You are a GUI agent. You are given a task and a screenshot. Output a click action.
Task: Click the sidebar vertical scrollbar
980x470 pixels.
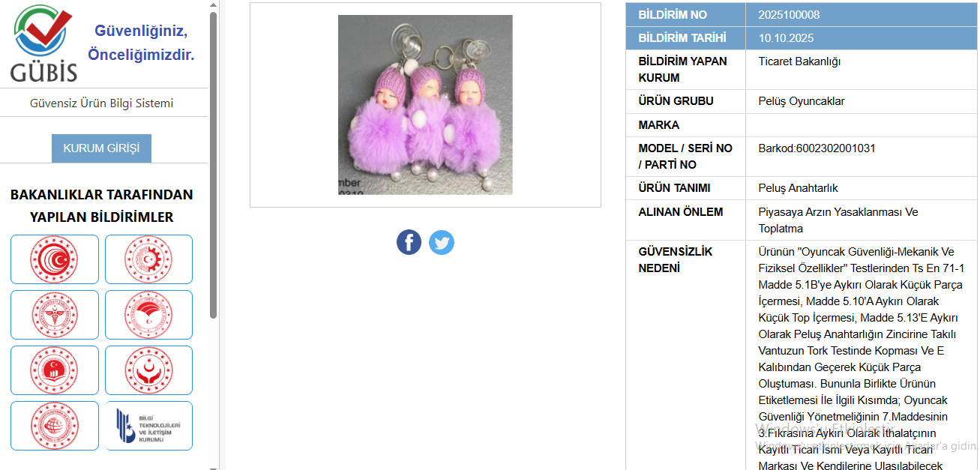(213, 165)
